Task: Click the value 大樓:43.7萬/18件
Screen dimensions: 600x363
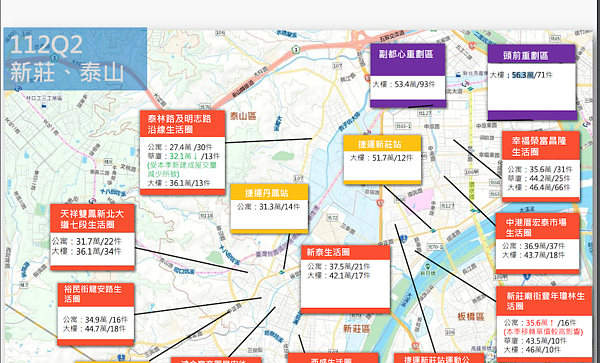Action: (x=533, y=255)
